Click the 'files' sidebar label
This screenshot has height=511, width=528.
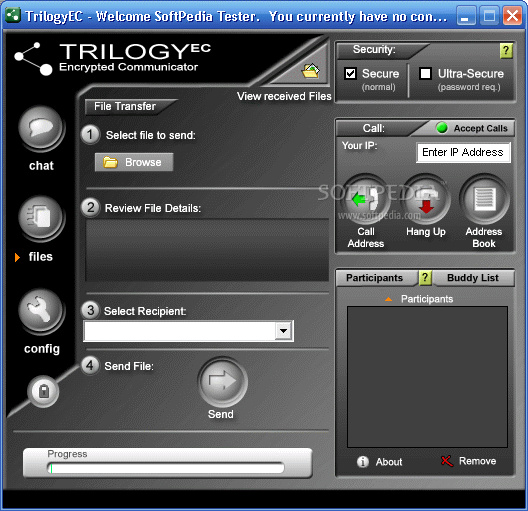[41, 257]
